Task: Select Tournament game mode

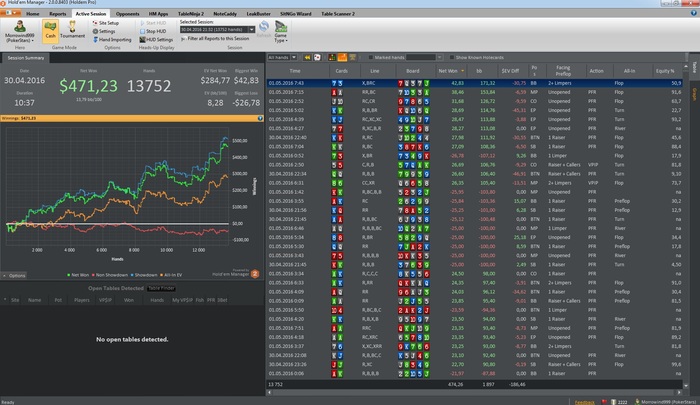Action: click(x=72, y=31)
